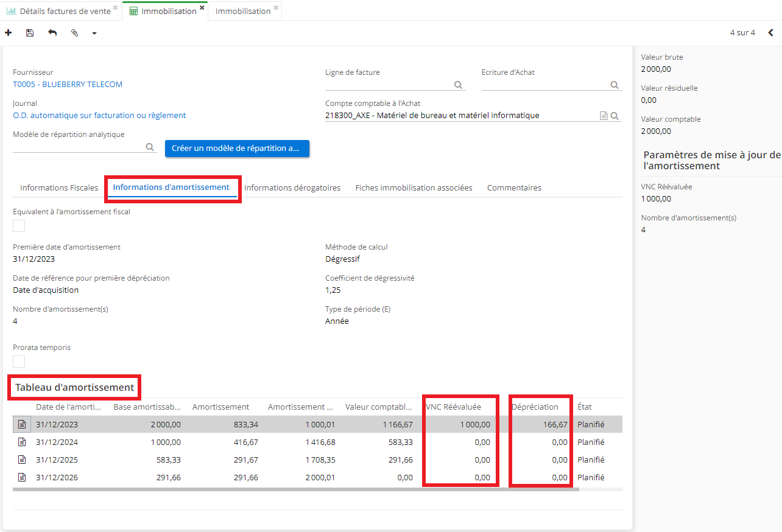Open the 31/12/2024 amortization line icon
This screenshot has width=782, height=532.
(22, 443)
